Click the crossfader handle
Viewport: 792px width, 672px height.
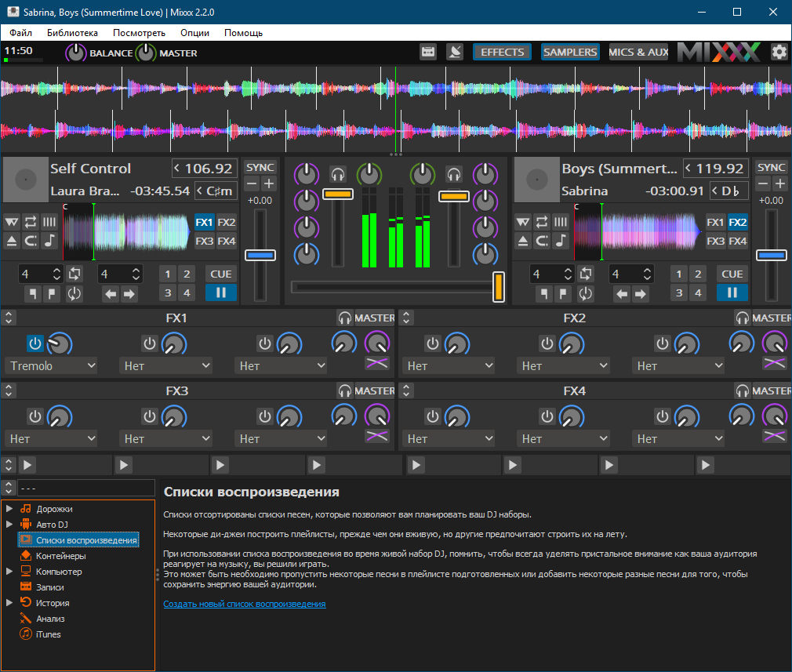tap(499, 287)
